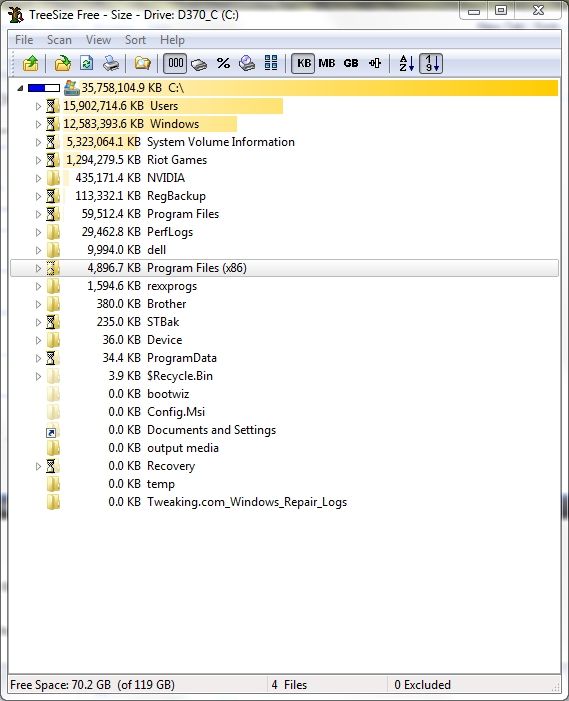Sort folders by size
569x701 pixels.
(431, 63)
